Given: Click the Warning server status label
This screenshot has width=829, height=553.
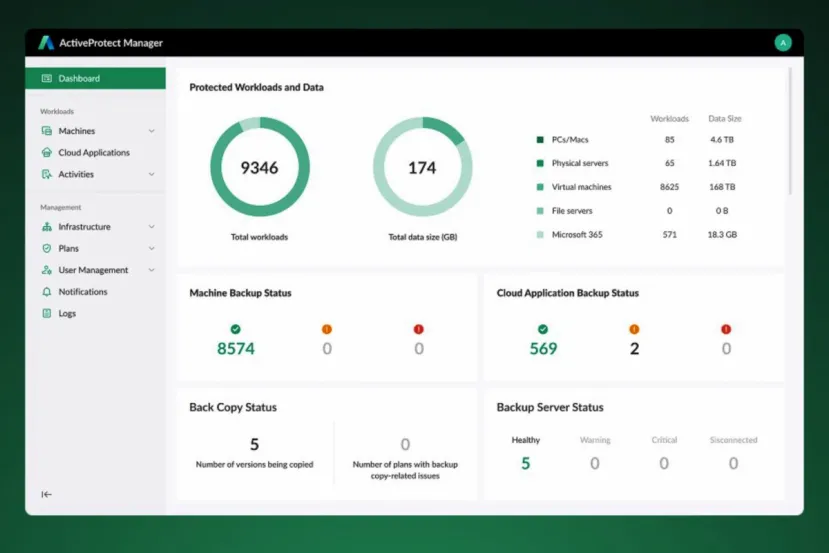Looking at the screenshot, I should click(595, 440).
